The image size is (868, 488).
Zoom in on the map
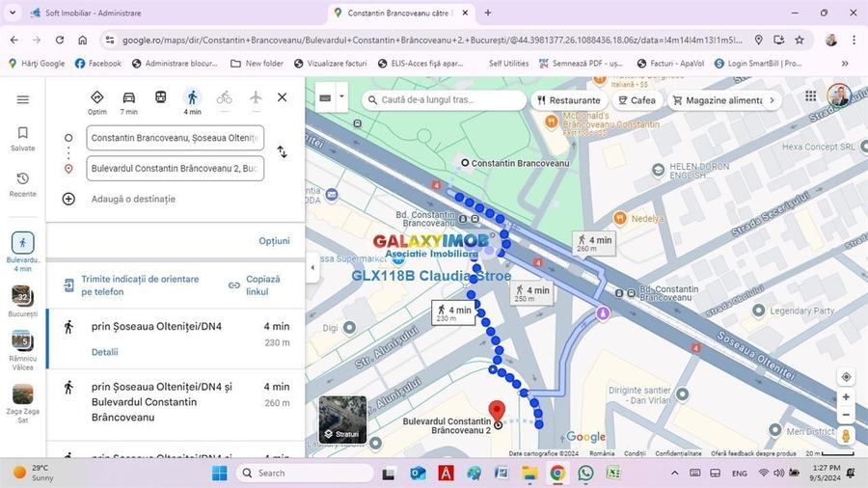tap(846, 396)
